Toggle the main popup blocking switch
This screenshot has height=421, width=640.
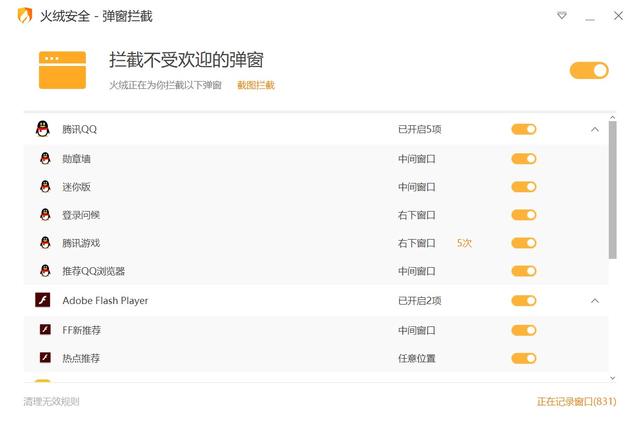(x=589, y=71)
